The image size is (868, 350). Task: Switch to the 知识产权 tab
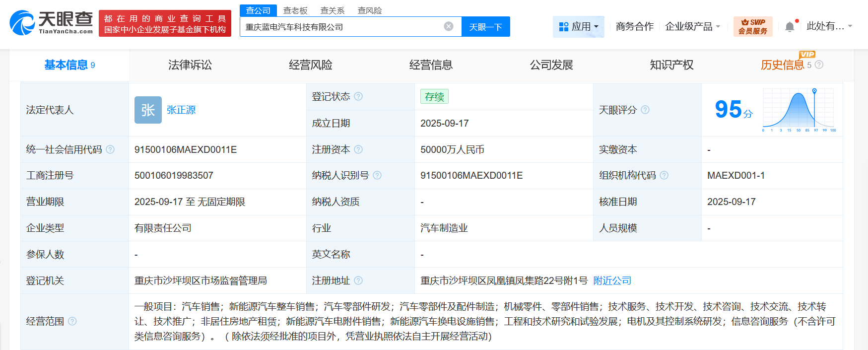click(x=671, y=65)
